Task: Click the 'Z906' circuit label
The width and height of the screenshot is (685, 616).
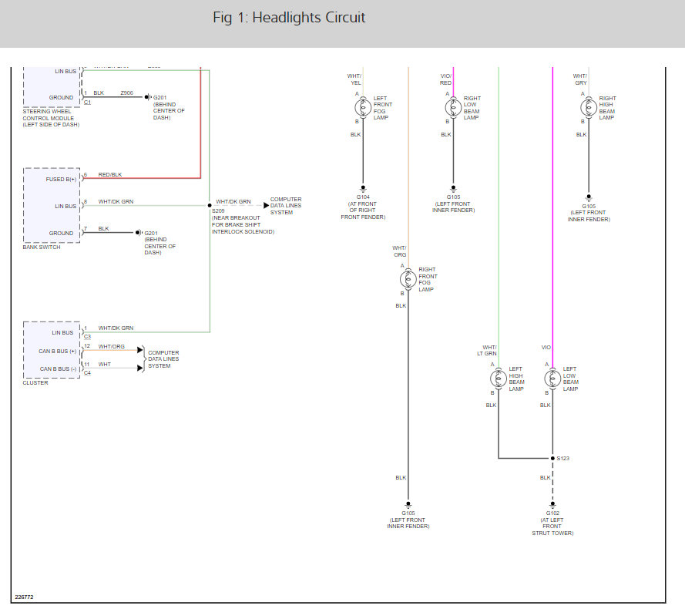Action: tap(126, 93)
